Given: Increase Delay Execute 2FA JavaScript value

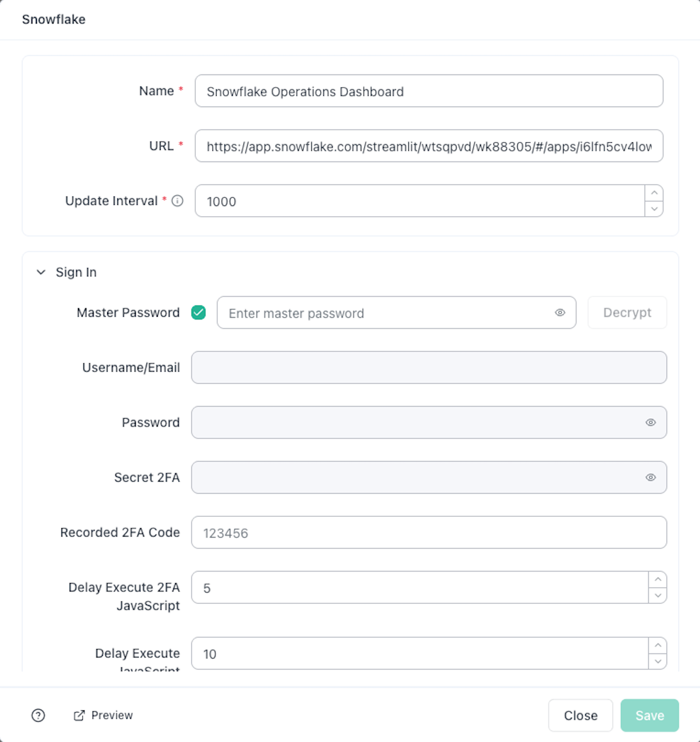Looking at the screenshot, I should 657,579.
